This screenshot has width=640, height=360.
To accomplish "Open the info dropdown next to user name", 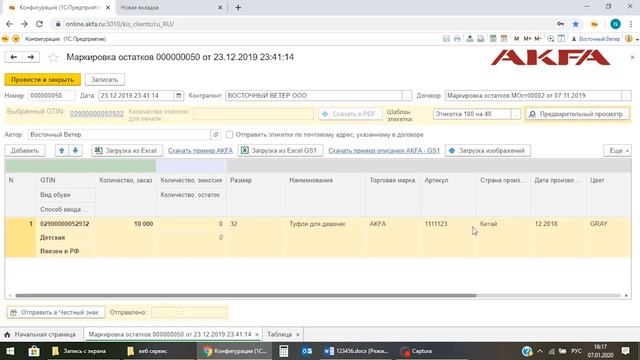I will pyautogui.click(x=631, y=39).
